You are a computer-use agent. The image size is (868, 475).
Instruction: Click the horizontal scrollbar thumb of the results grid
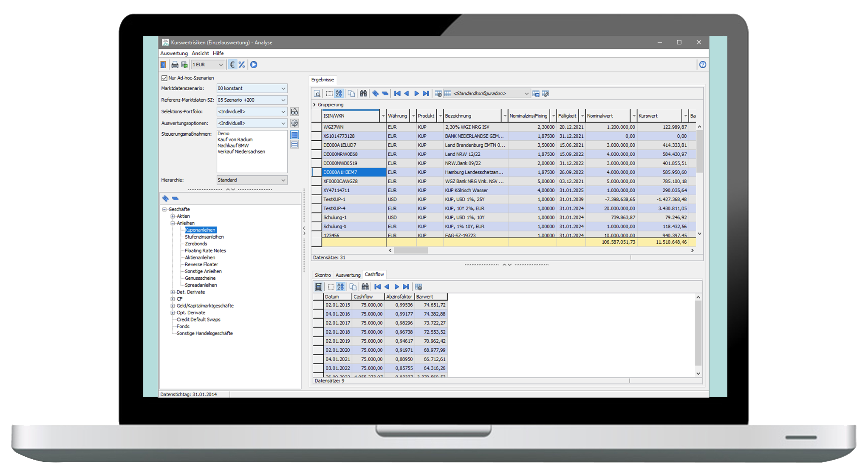click(410, 250)
